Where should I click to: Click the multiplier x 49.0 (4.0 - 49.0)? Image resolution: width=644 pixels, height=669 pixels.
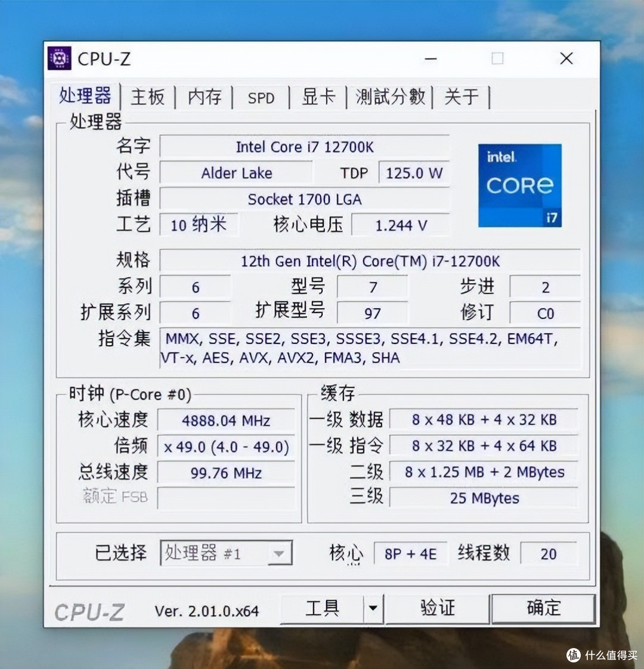click(x=226, y=446)
